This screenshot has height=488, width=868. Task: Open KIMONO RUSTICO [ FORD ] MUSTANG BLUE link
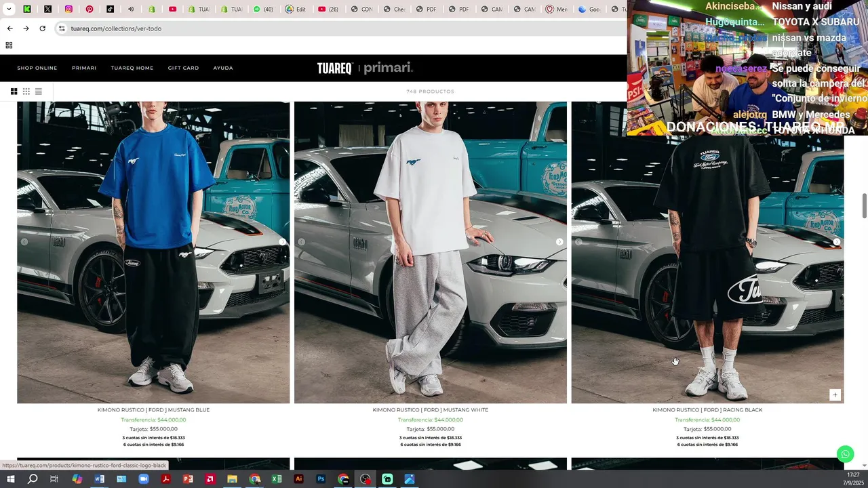153,410
